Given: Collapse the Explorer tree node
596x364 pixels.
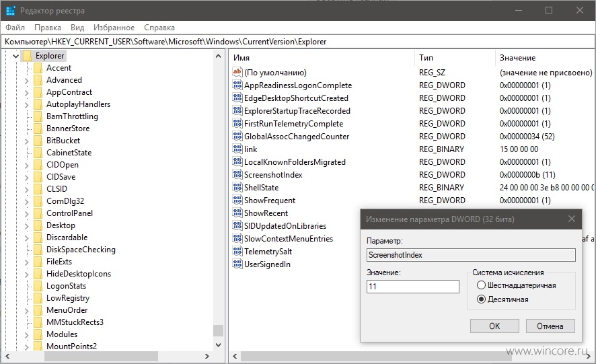Looking at the screenshot, I should coord(15,56).
